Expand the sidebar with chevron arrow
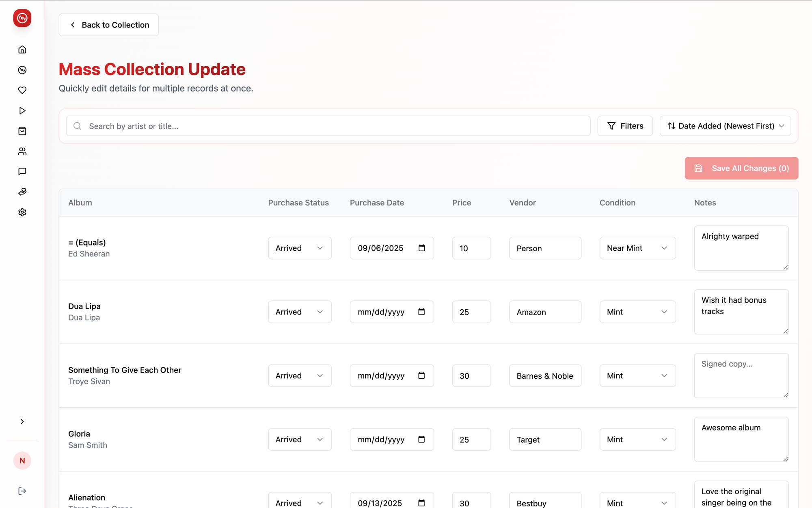 (22, 421)
